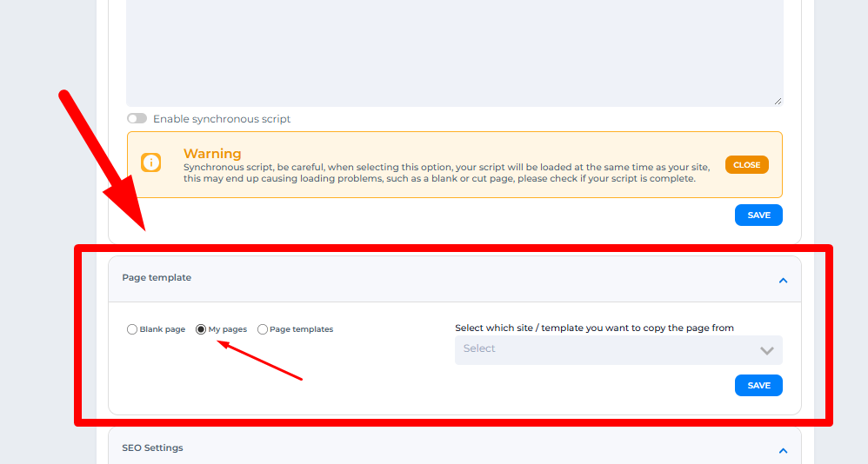This screenshot has height=464, width=868.
Task: Click the Enable synchronous script label
Action: pos(222,119)
